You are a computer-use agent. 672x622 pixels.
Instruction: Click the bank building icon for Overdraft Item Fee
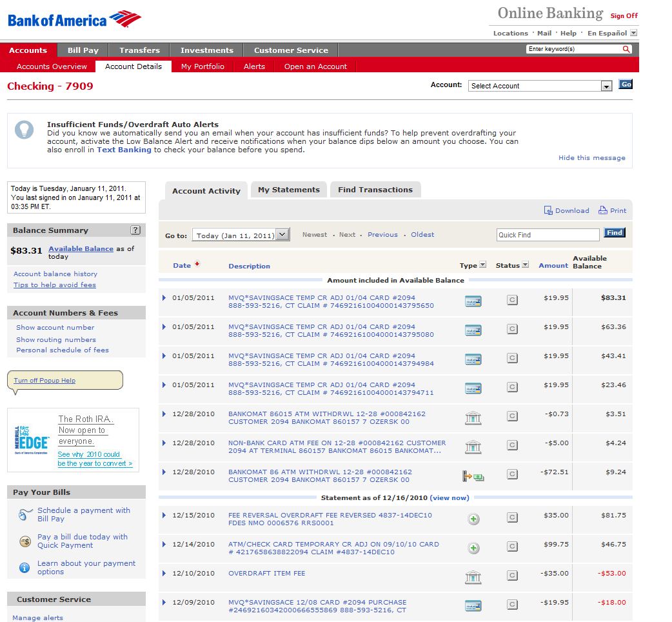pos(473,577)
